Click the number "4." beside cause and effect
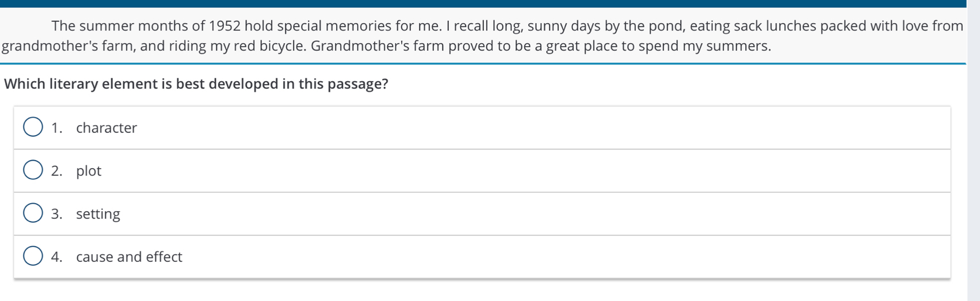Image resolution: width=980 pixels, height=301 pixels. tap(56, 257)
